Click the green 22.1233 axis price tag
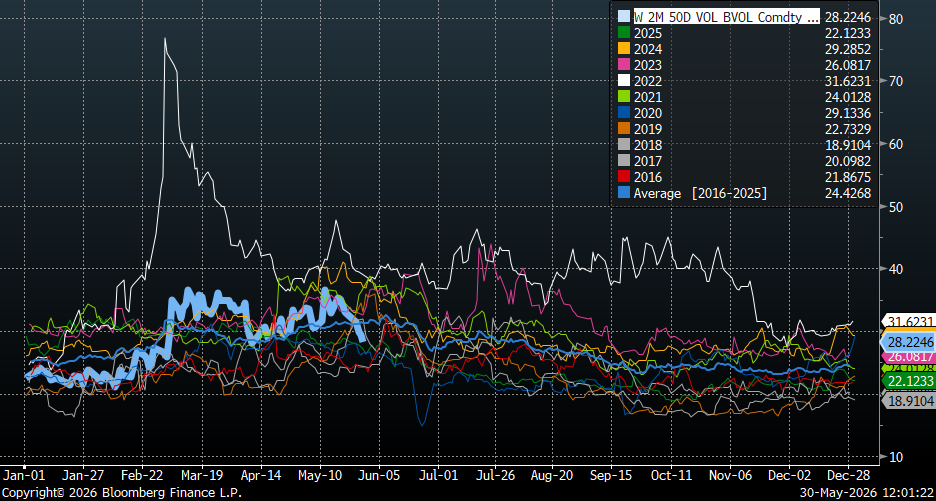 point(909,381)
